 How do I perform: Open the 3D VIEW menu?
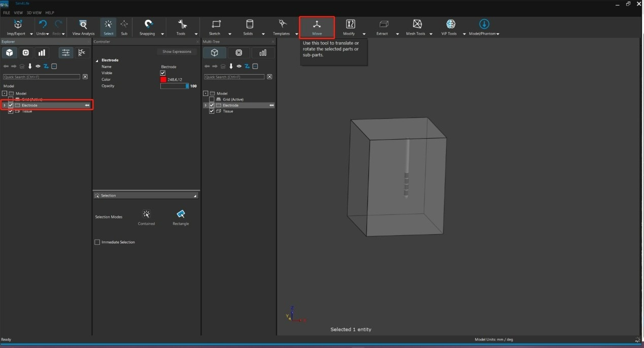[33, 13]
